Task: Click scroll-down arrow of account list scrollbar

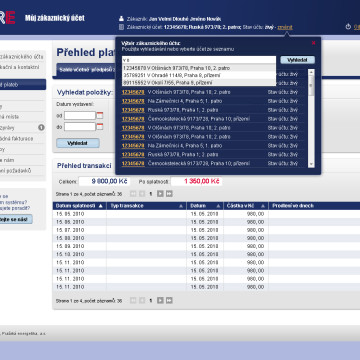Action: click(311, 164)
